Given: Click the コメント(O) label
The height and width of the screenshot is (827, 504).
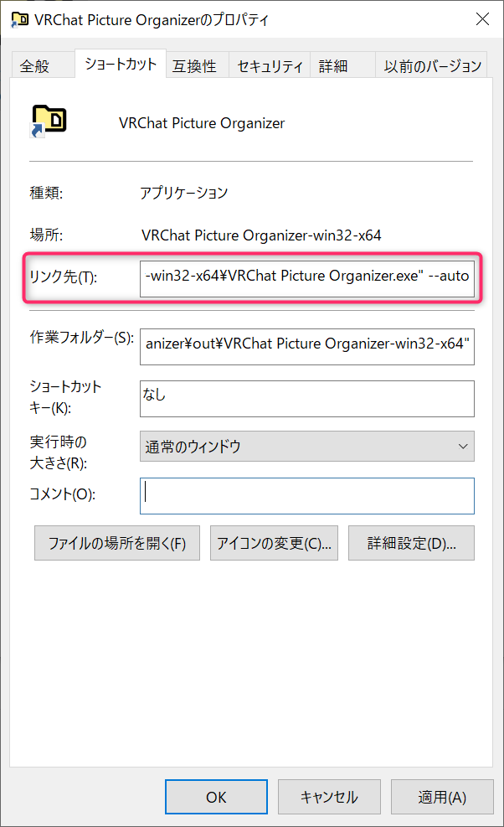Looking at the screenshot, I should (62, 494).
